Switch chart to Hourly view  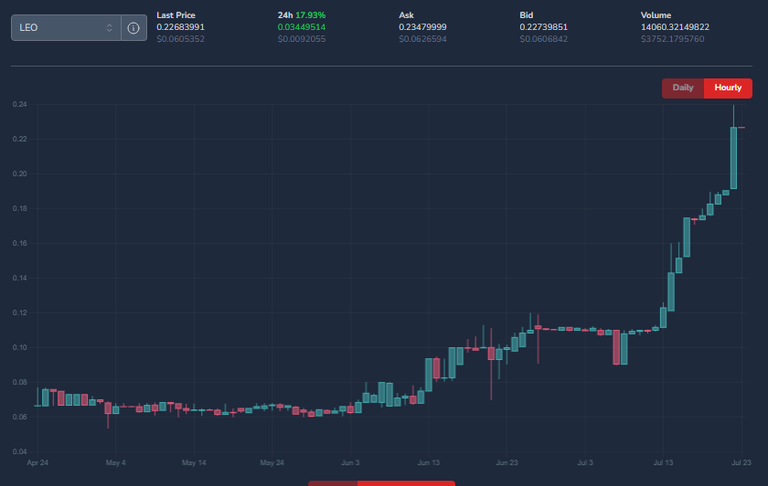coord(728,88)
